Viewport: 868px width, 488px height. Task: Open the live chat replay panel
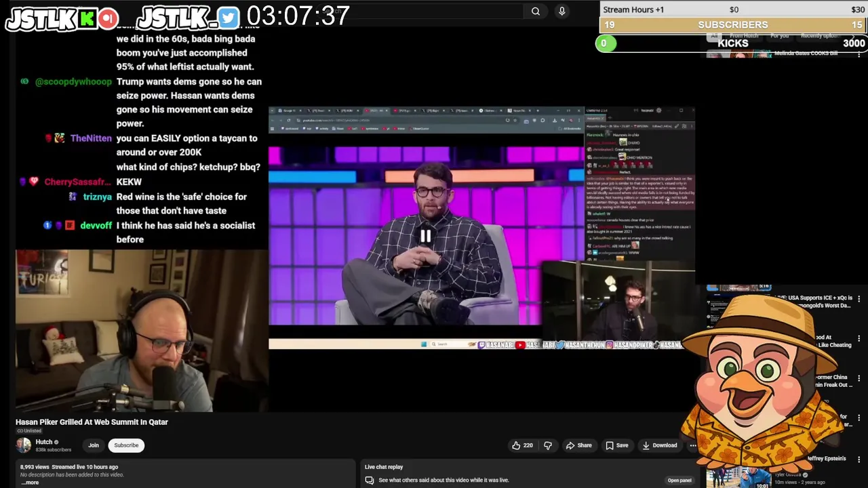[679, 480]
